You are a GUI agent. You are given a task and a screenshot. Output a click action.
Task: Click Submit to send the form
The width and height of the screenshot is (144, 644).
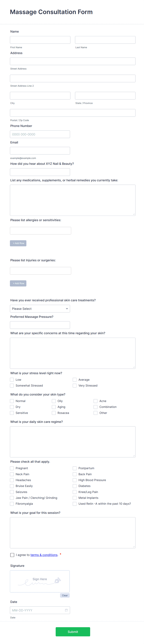tap(73, 631)
